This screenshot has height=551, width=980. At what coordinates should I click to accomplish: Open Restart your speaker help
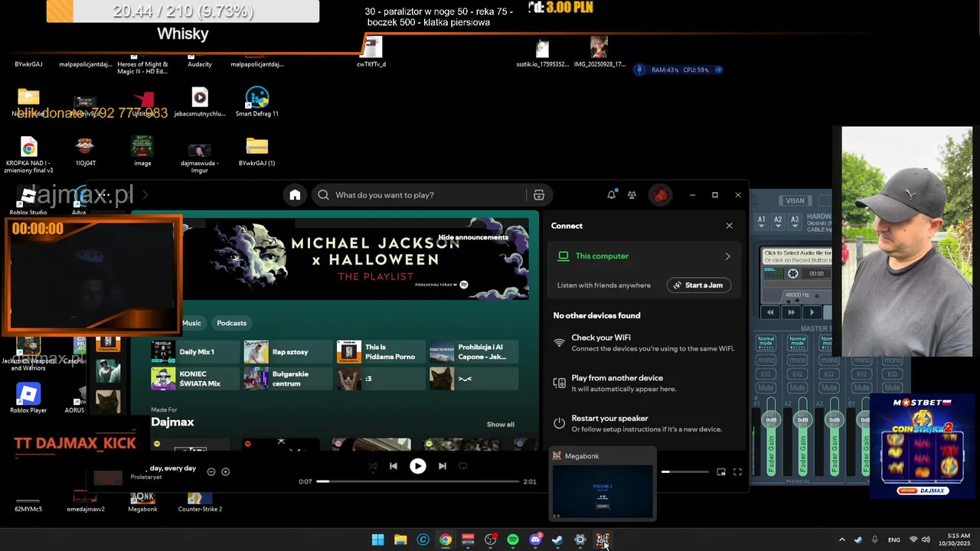click(645, 424)
